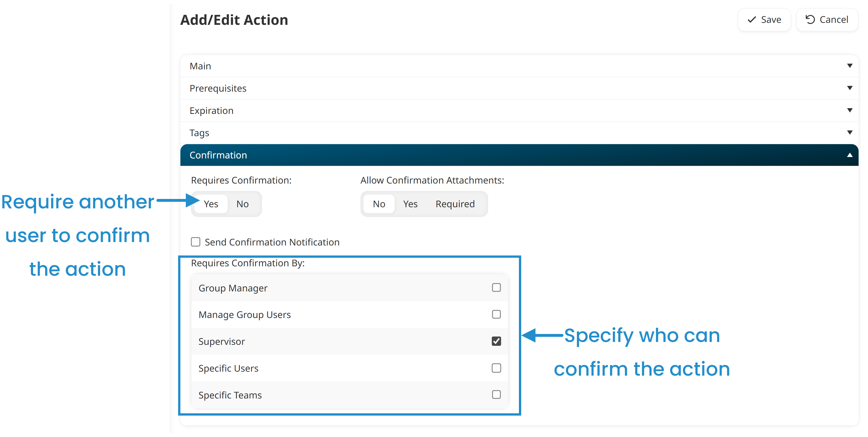The width and height of the screenshot is (868, 437).
Task: Check the Manage Group Users checkbox
Action: tap(496, 314)
